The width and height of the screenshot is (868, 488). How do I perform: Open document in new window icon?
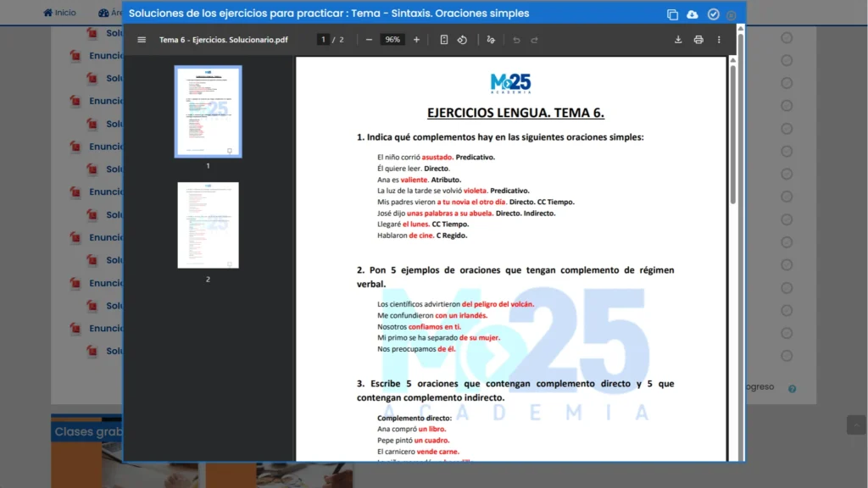[672, 14]
